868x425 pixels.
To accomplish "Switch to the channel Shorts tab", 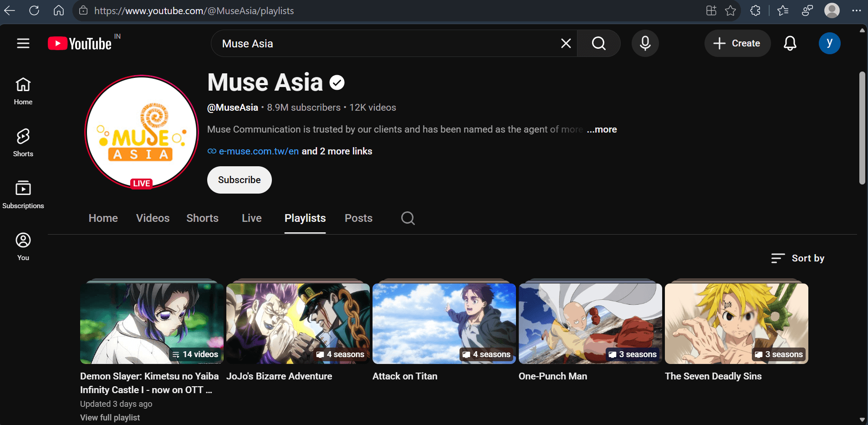I will [203, 218].
